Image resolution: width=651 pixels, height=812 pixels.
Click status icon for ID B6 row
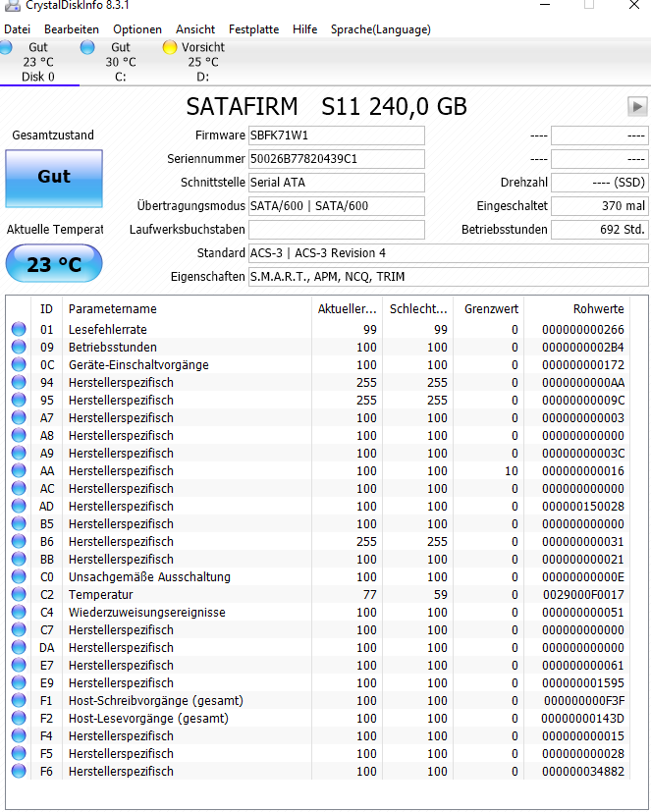pyautogui.click(x=19, y=541)
